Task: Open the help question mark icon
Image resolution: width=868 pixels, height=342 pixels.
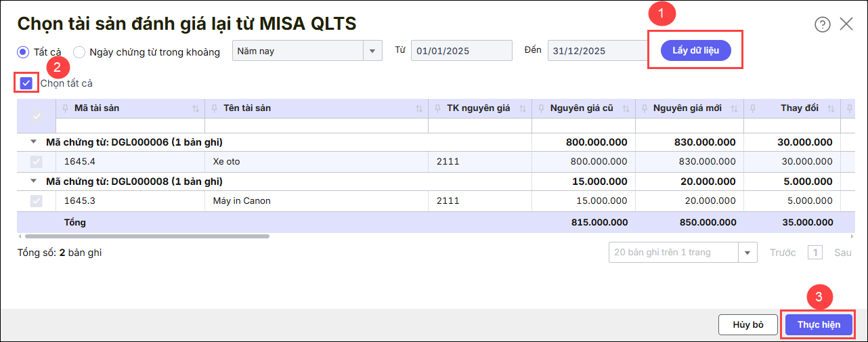Action: click(822, 25)
